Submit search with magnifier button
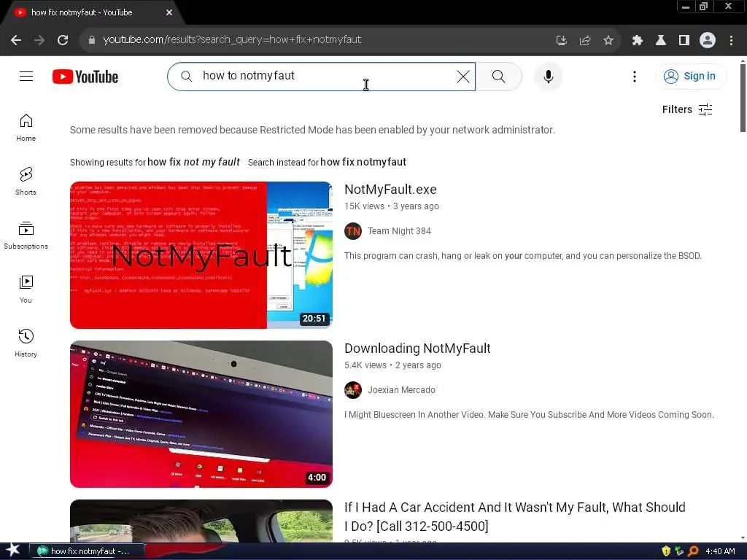Image resolution: width=747 pixels, height=560 pixels. [499, 76]
